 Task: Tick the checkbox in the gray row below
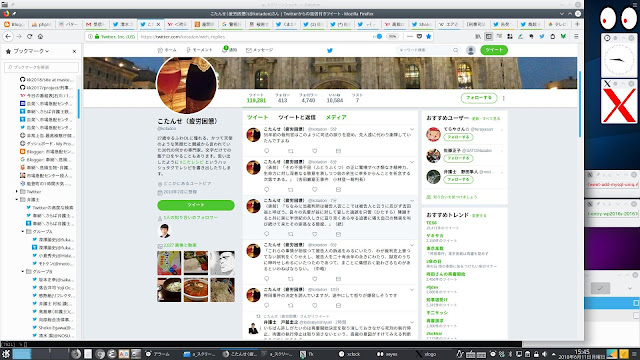point(636,316)
